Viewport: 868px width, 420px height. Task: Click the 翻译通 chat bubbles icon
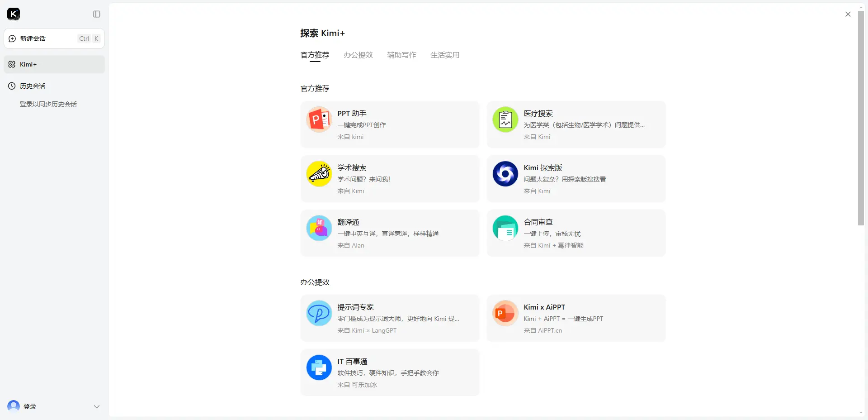pos(319,228)
